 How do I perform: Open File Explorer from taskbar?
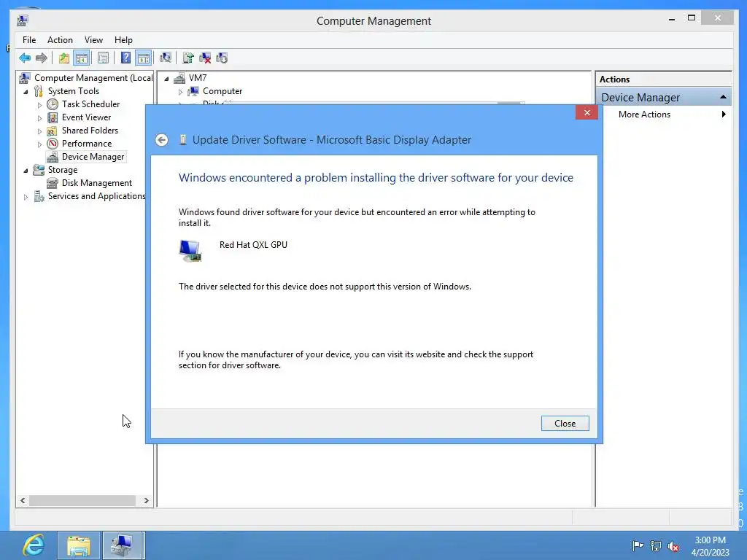(x=79, y=545)
